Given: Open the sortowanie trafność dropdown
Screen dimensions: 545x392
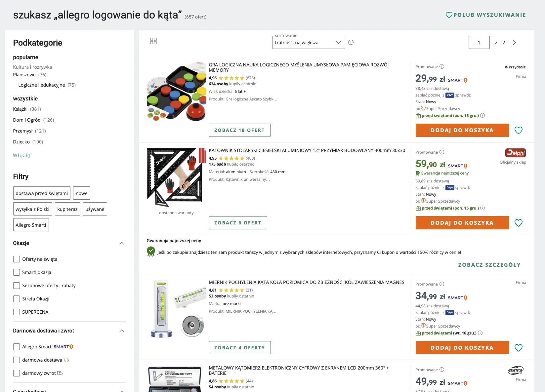Looking at the screenshot, I should coord(308,42).
